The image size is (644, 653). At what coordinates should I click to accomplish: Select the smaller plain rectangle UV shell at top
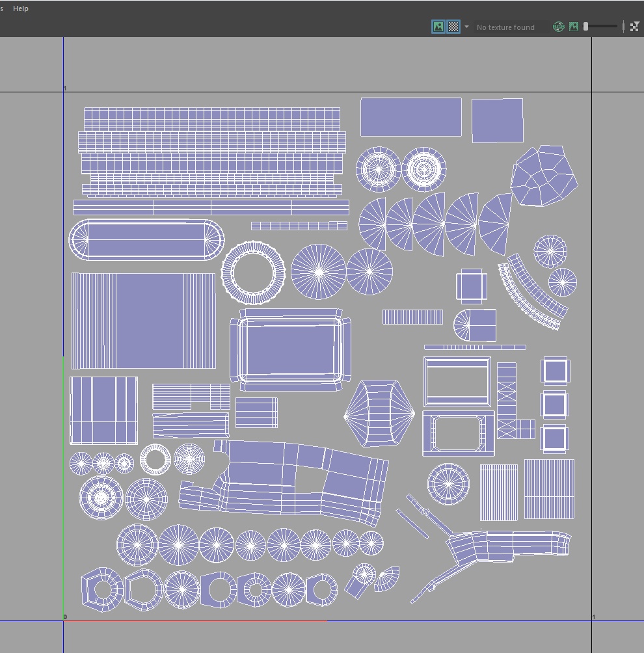point(497,120)
